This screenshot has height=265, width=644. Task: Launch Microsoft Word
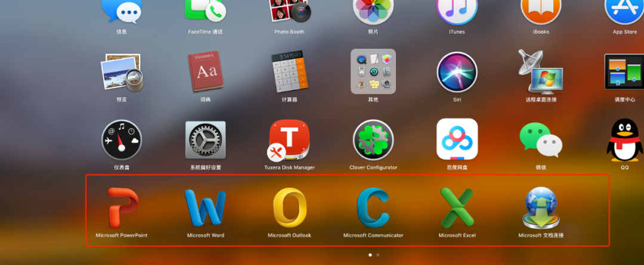click(x=205, y=208)
